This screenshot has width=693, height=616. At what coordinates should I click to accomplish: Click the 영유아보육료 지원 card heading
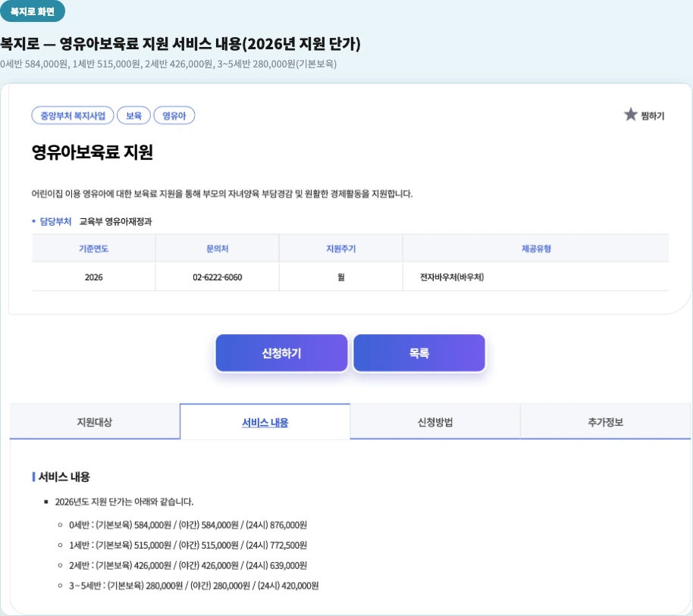click(93, 152)
